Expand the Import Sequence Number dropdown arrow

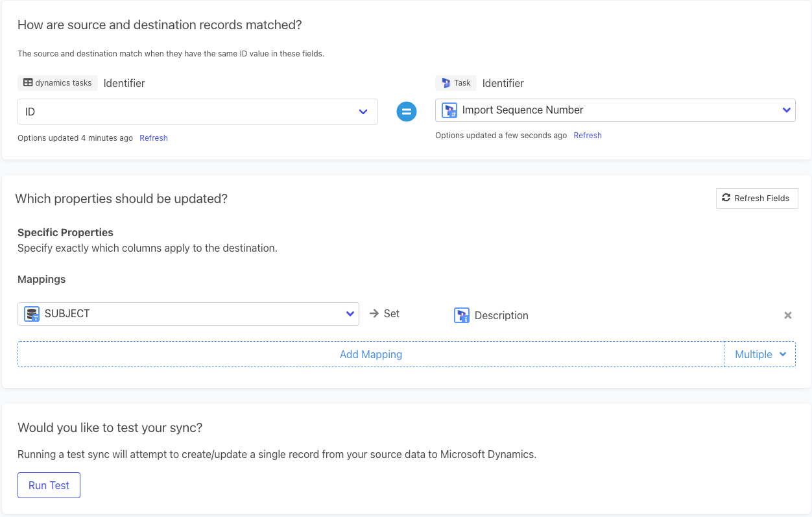click(x=786, y=110)
